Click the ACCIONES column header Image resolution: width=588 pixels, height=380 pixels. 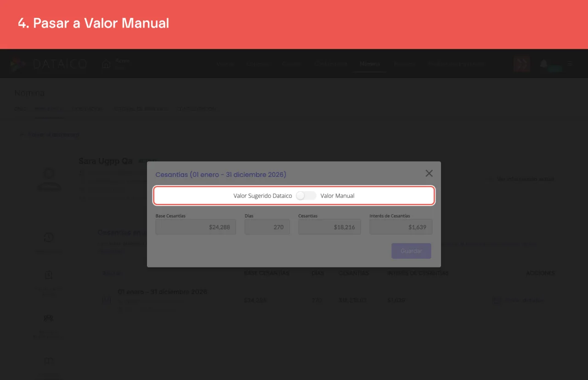click(540, 273)
